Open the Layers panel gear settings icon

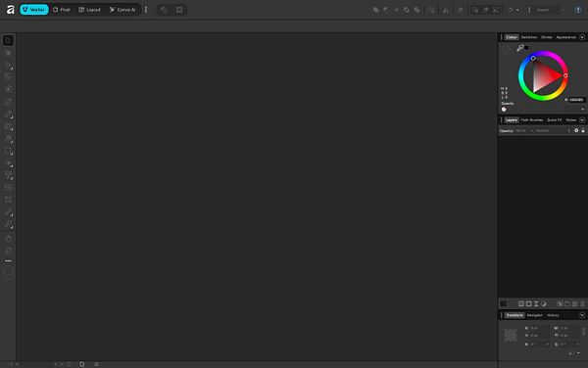click(x=576, y=130)
